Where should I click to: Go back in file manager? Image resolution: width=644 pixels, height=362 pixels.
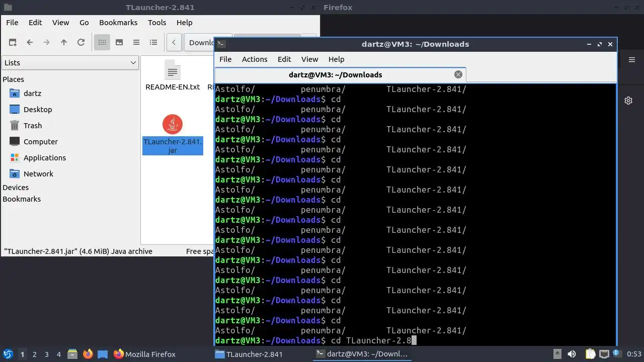pyautogui.click(x=30, y=43)
